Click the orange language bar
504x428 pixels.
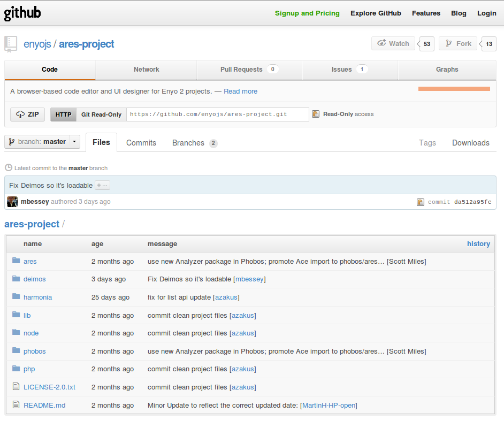pyautogui.click(x=454, y=89)
